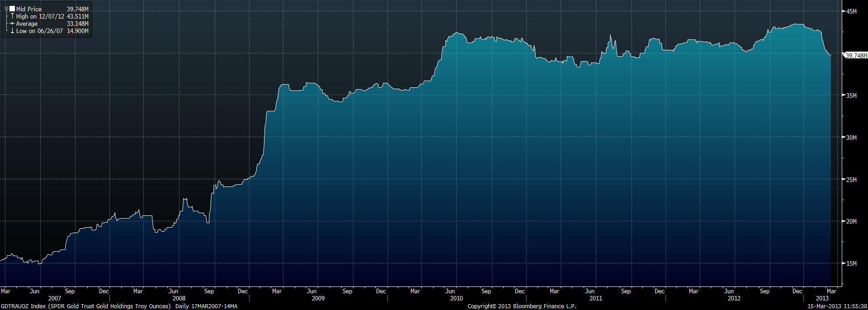
Task: Click the 2013 year label on the x-axis
Action: tap(822, 298)
